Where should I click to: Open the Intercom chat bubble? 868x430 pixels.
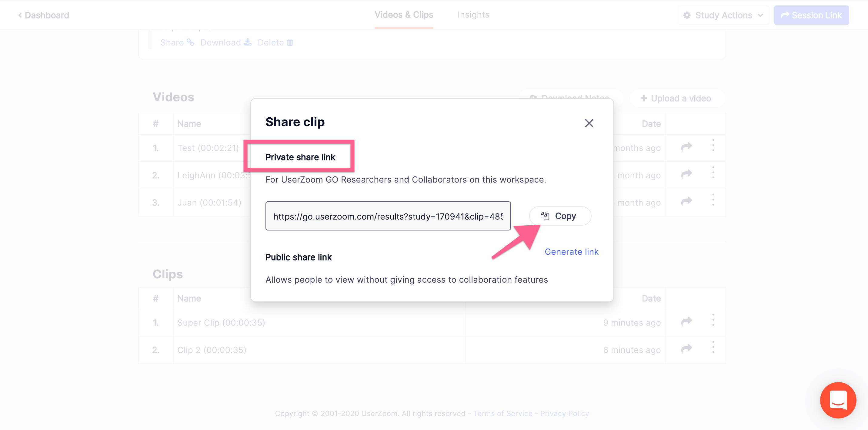pos(838,400)
